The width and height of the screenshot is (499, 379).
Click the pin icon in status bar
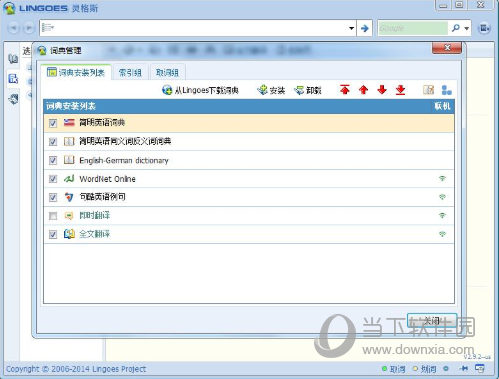463,368
